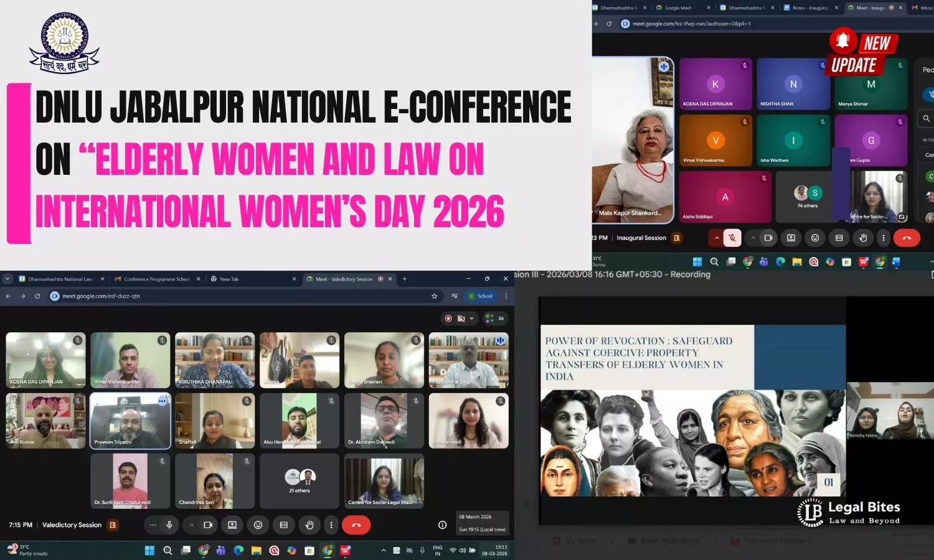Expand audio settings arrow in Inaugural Session
Screen dimensions: 934x560
(717, 238)
